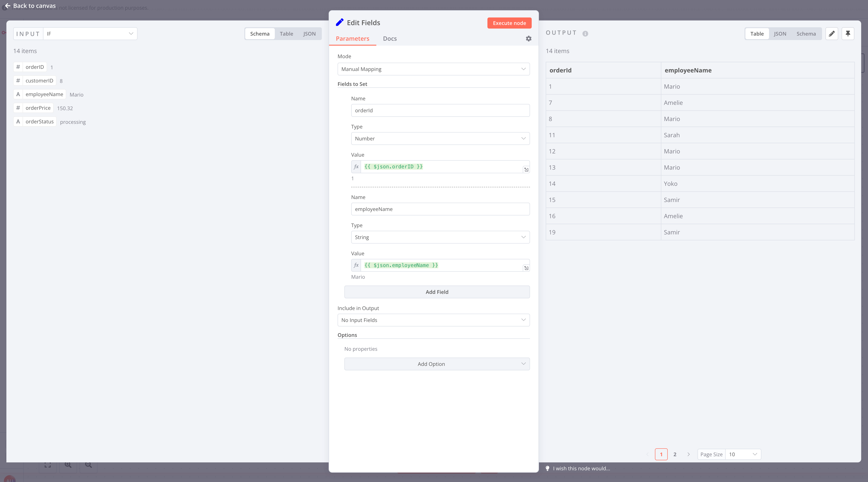The image size is (868, 482).
Task: Zoom out on the canvas
Action: point(88,465)
